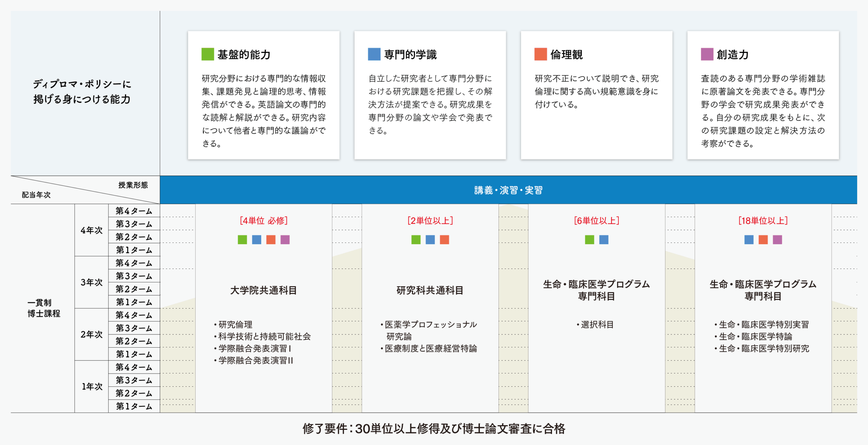The width and height of the screenshot is (868, 445).
Task: Click green square under 6単位以上
Action: point(590,240)
